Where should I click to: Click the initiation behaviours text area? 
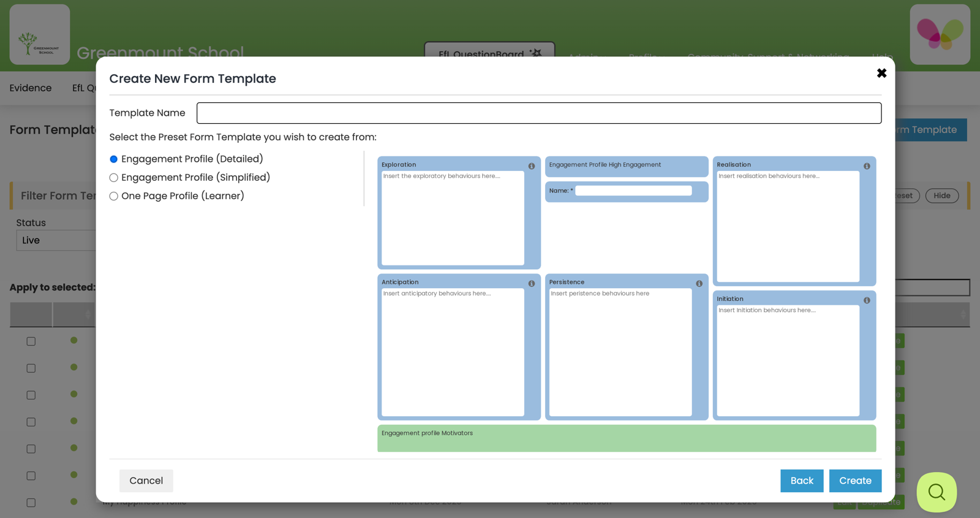tap(788, 360)
